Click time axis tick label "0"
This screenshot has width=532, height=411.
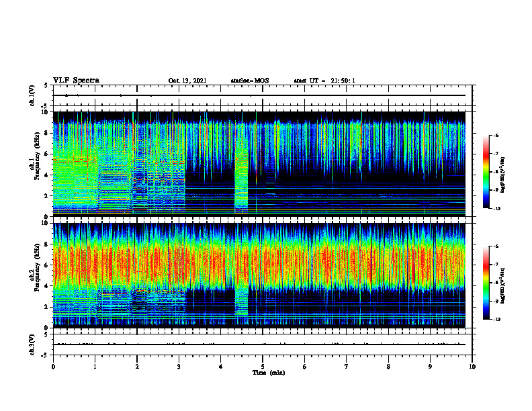(53, 367)
